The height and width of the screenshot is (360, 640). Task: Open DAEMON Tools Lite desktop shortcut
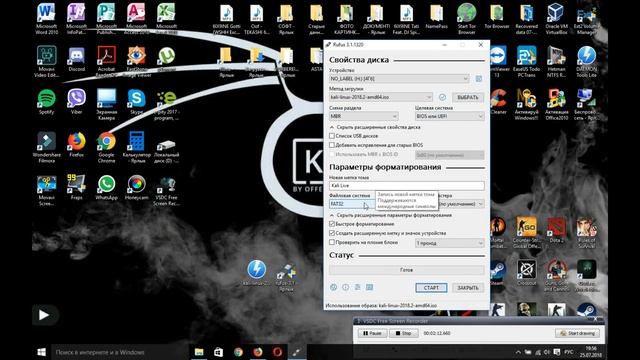(x=587, y=61)
